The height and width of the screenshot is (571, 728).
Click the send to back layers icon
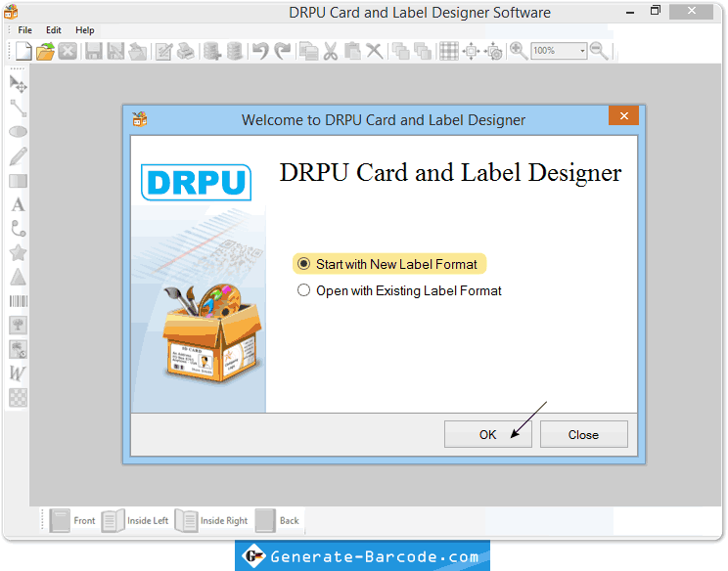click(x=423, y=51)
